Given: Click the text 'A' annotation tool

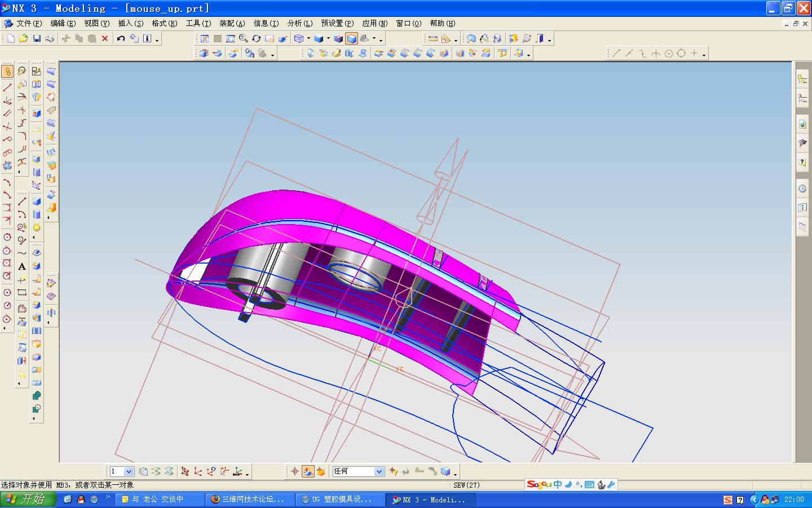Looking at the screenshot, I should (22, 266).
